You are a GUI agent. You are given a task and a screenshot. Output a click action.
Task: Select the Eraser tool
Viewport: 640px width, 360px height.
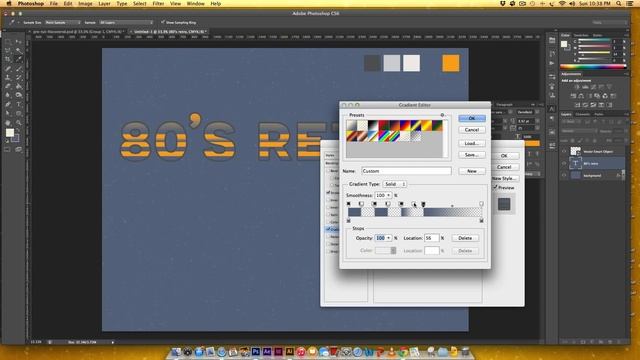pyautogui.click(x=8, y=86)
